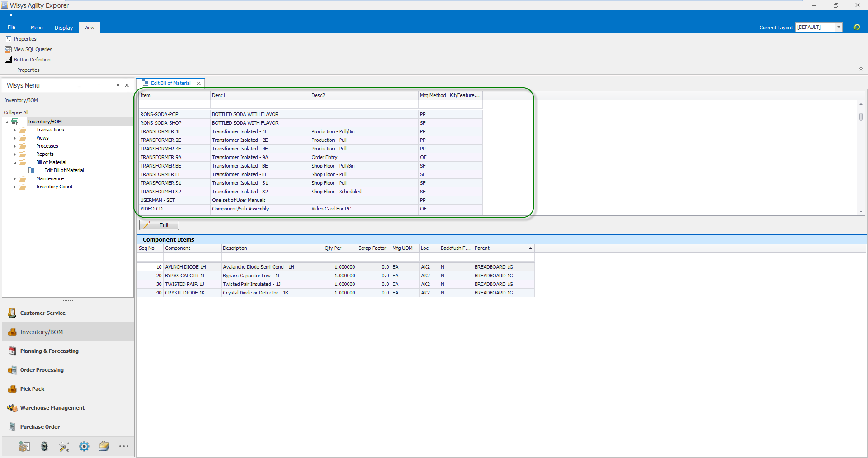The height and width of the screenshot is (458, 868).
Task: Click the Maintenance folder icon
Action: pos(23,178)
